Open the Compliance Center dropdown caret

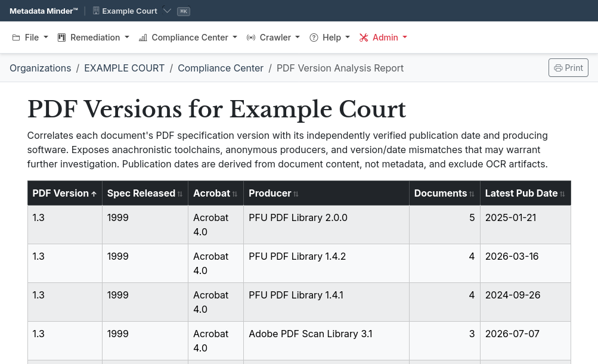[x=235, y=38]
